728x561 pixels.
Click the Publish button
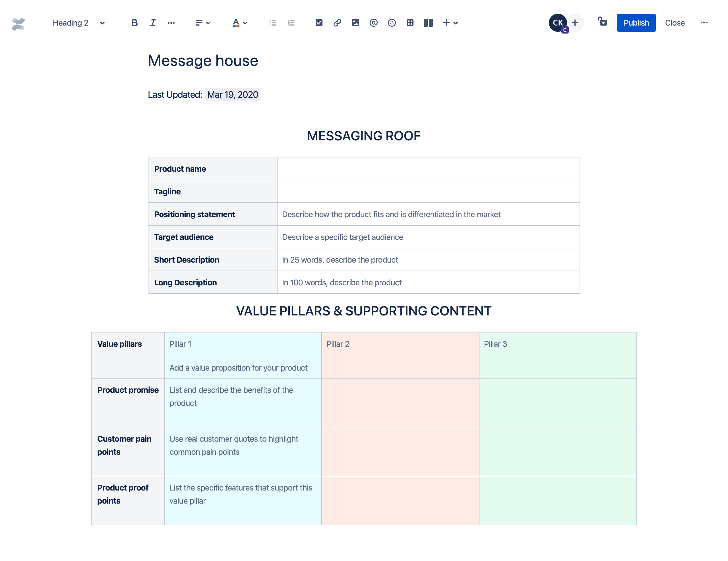coord(636,23)
